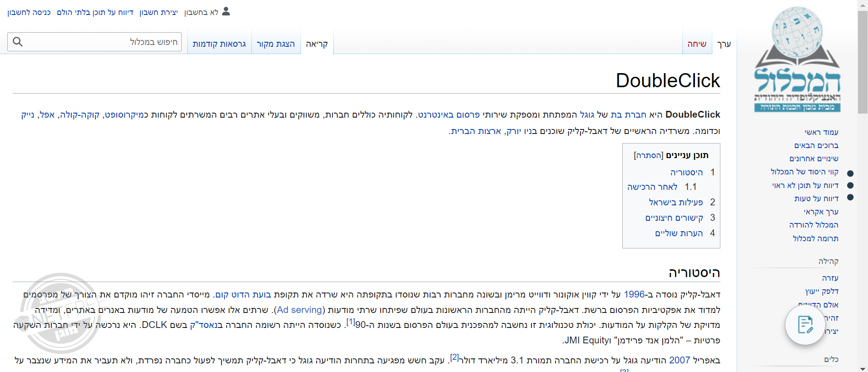Open 'ערך אקראי' random article link
The image size is (868, 372).
pos(821,212)
